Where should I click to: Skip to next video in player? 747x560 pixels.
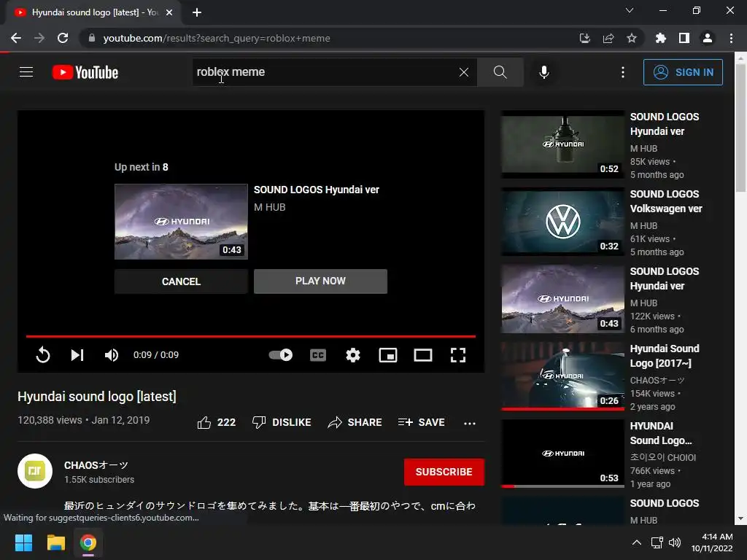click(x=77, y=355)
